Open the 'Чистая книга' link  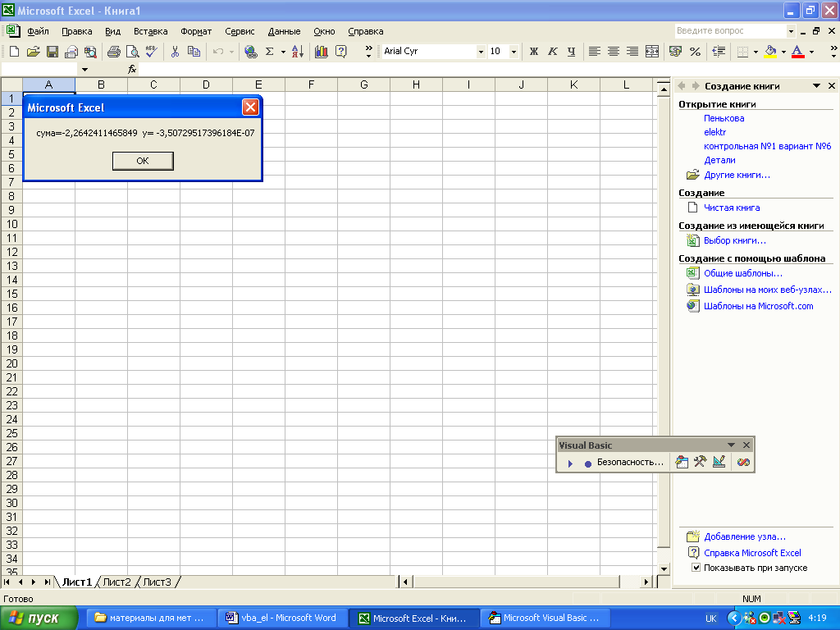pos(731,208)
